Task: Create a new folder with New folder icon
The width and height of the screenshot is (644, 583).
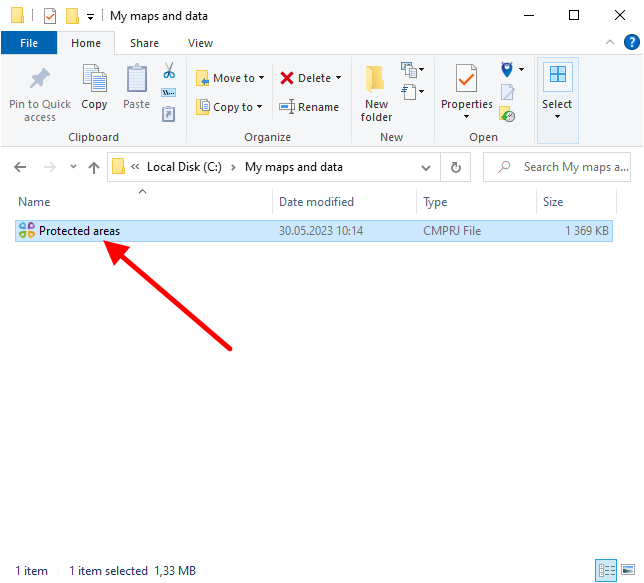Action: [x=376, y=80]
